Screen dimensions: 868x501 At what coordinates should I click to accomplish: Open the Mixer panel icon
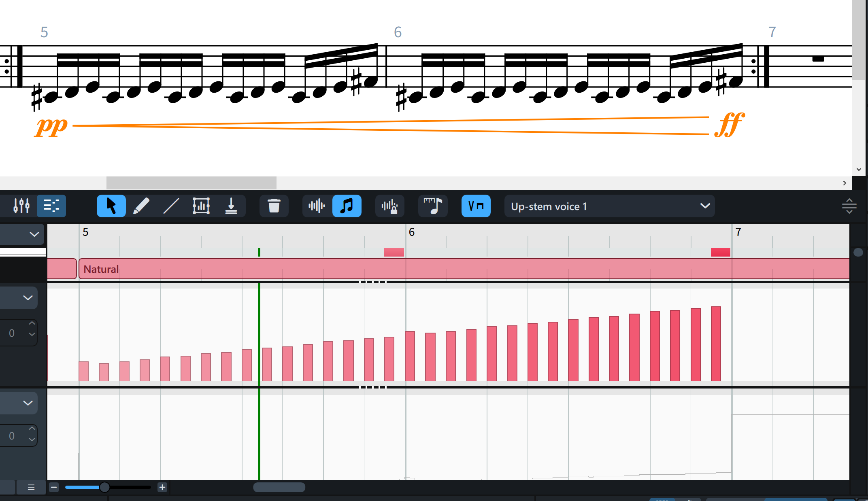point(21,206)
